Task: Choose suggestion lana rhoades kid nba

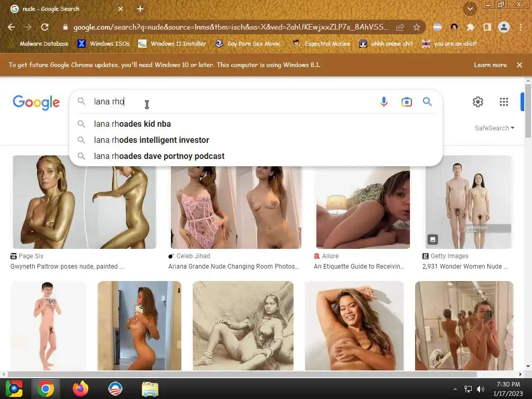Action: pos(256,124)
